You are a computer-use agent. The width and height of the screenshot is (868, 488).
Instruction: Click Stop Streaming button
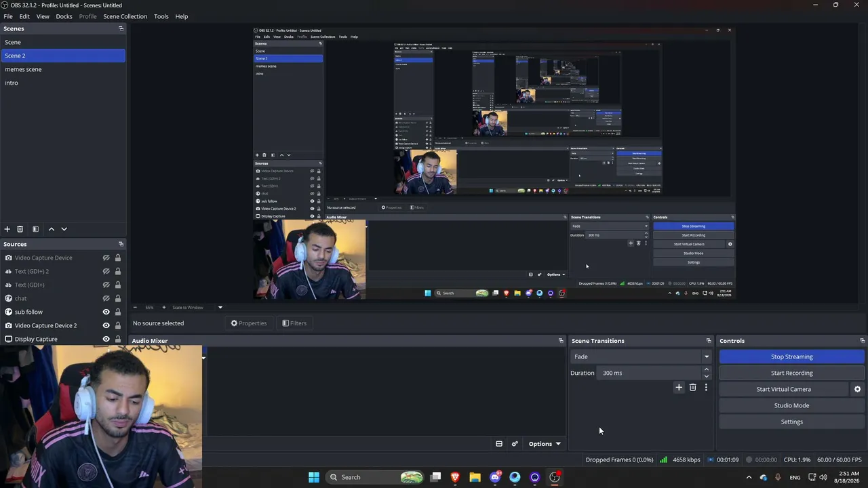pos(791,357)
